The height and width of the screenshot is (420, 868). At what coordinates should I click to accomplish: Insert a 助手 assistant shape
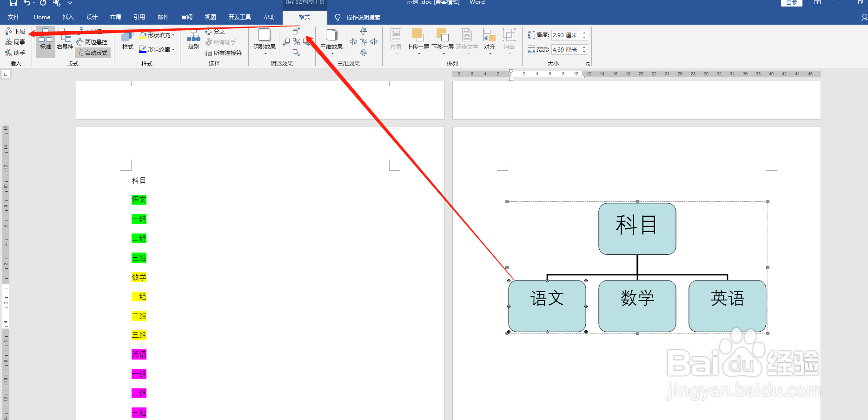click(x=15, y=53)
